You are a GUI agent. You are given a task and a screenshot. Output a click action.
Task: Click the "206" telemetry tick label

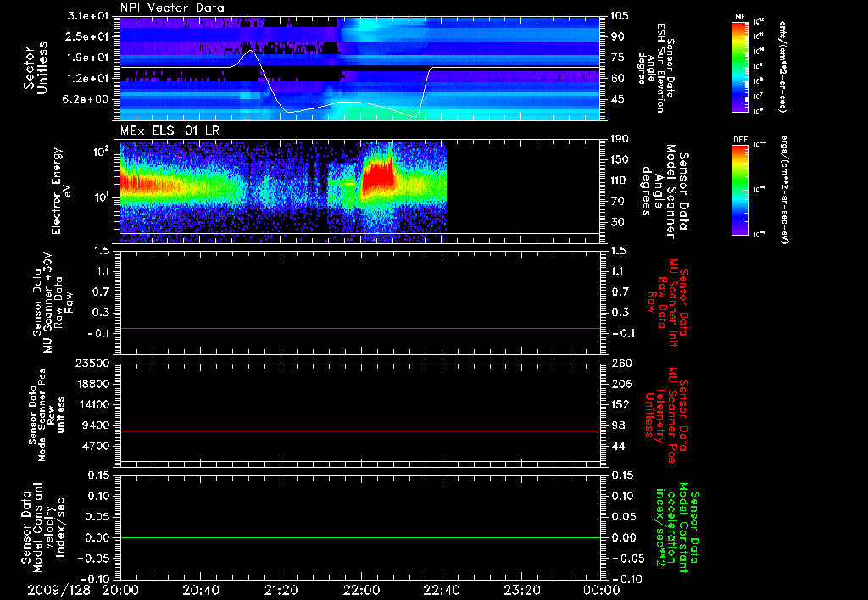(x=620, y=384)
